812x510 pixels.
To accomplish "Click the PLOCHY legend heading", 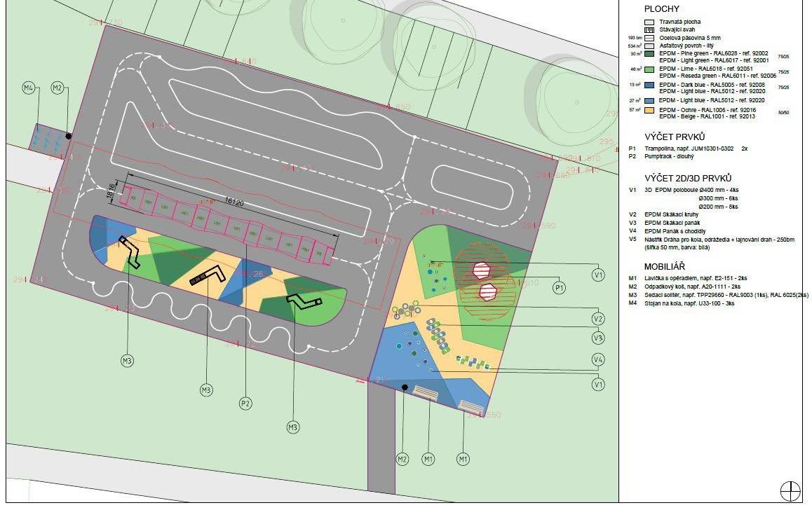I will (x=662, y=9).
